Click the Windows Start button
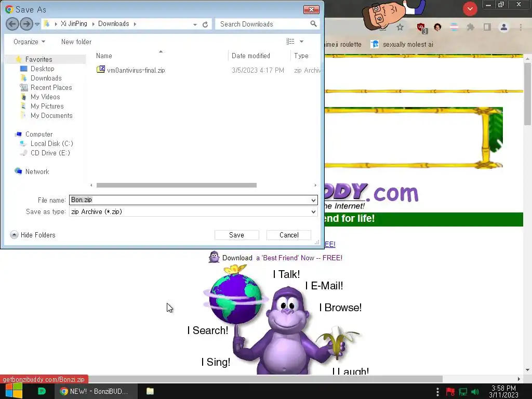The image size is (532, 399). (14, 391)
